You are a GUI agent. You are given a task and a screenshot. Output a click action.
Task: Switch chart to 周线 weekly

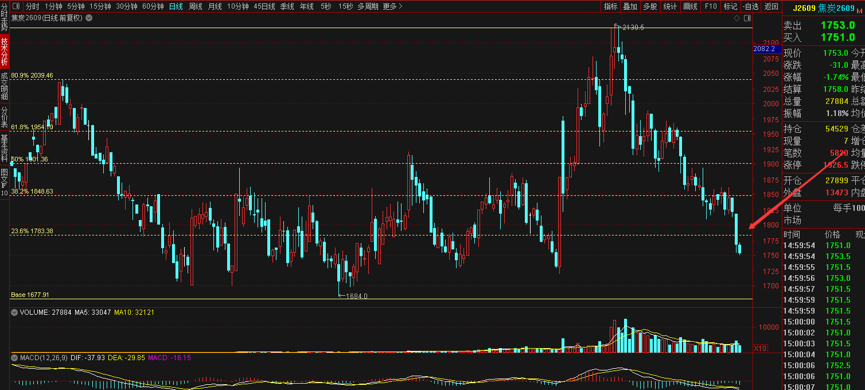(x=195, y=7)
